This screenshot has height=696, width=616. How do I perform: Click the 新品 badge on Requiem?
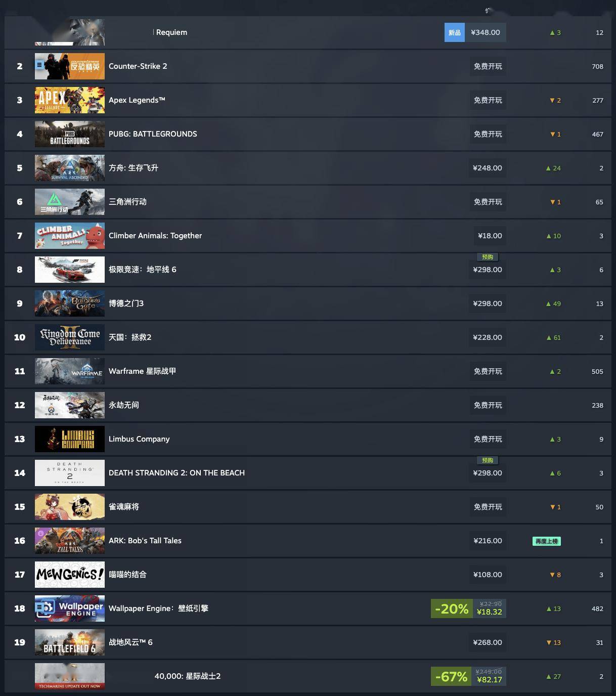(455, 32)
